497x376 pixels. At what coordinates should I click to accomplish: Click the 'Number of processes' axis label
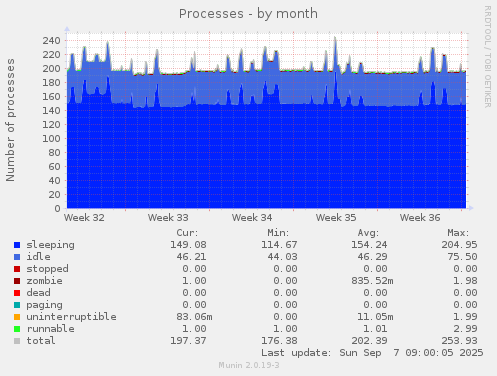(10, 120)
